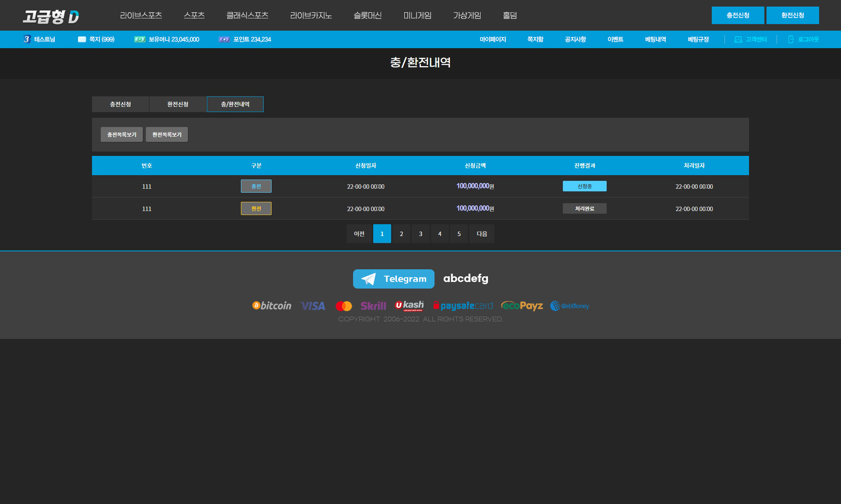841x504 pixels.
Task: View 베팅내역 history
Action: (x=655, y=39)
